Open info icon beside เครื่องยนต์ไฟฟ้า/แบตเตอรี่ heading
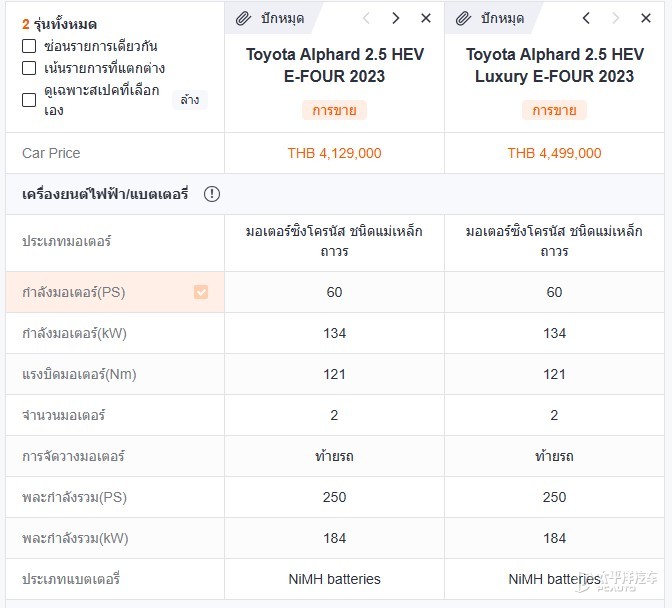Viewport: 672px width, 608px height. click(212, 194)
